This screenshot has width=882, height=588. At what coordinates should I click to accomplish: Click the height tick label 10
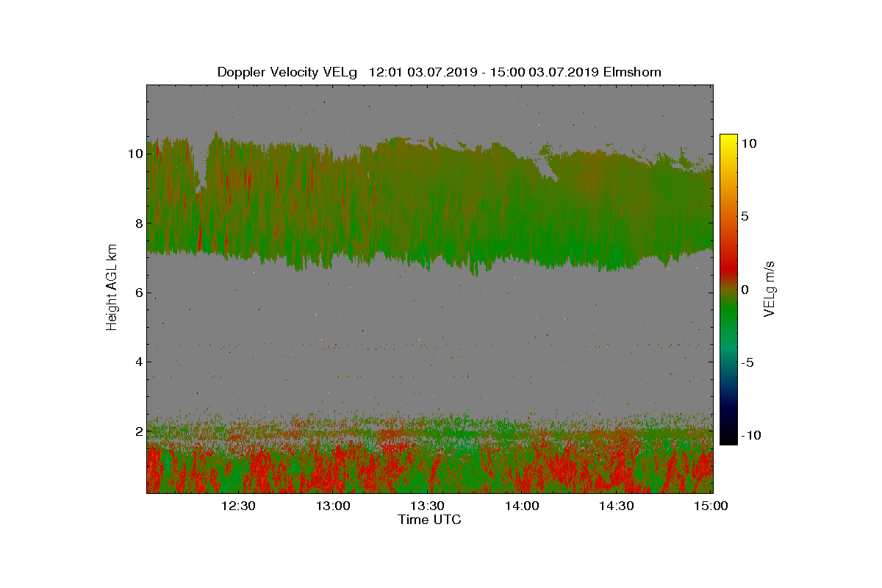point(134,154)
